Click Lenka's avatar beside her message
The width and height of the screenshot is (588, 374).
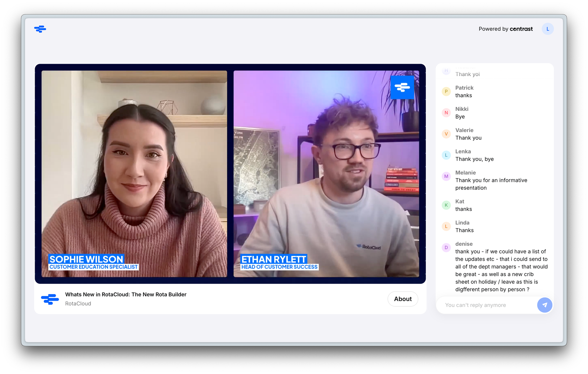click(446, 155)
